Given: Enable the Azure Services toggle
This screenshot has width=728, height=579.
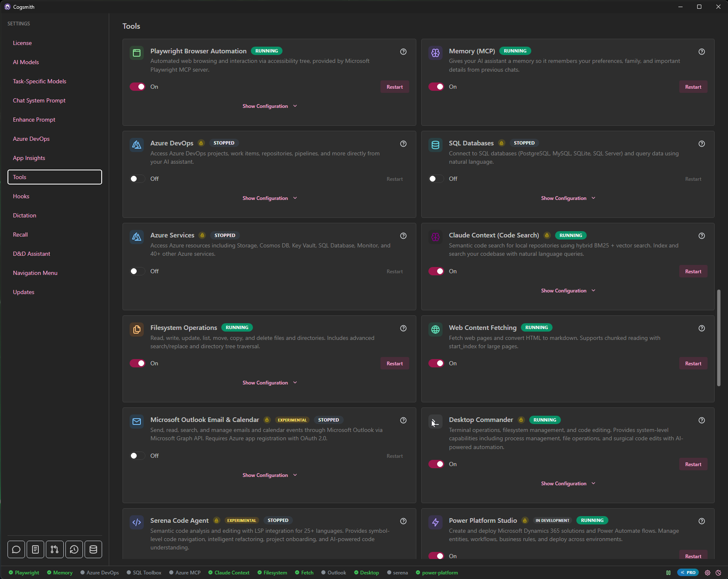Looking at the screenshot, I should tap(138, 271).
